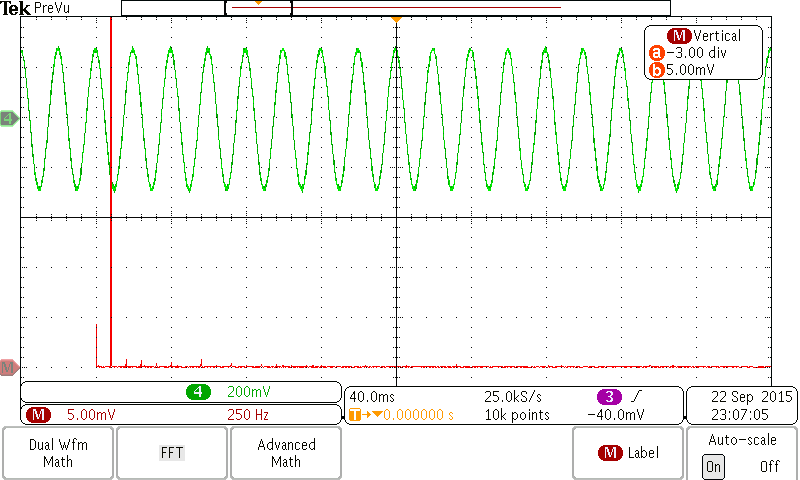Click the '-40.0mV' trigger level readout
Viewport: 800px width, 480px height.
616,415
